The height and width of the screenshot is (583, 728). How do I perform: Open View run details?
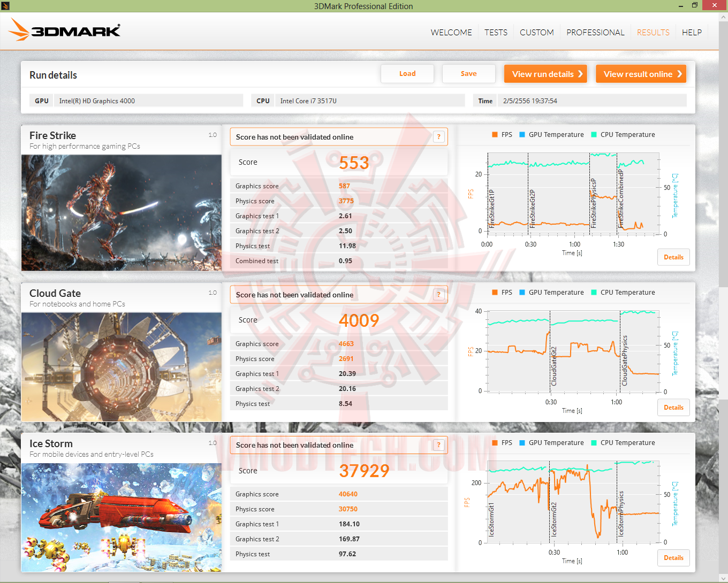click(x=545, y=74)
